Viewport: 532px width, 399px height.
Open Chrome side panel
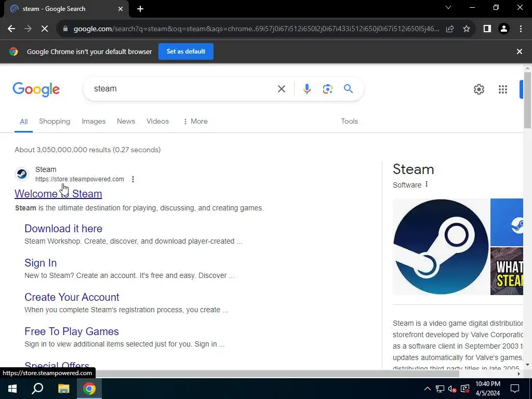click(x=487, y=29)
